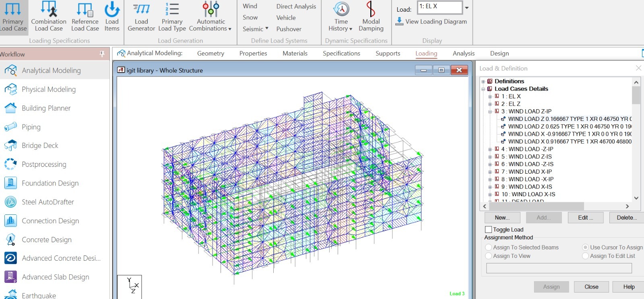
Task: Select 9 : WIND LOAD X-IS load case
Action: point(526,187)
